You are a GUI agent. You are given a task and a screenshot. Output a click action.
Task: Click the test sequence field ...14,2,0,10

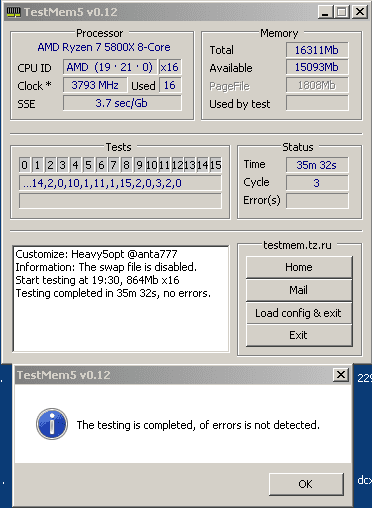[120, 183]
